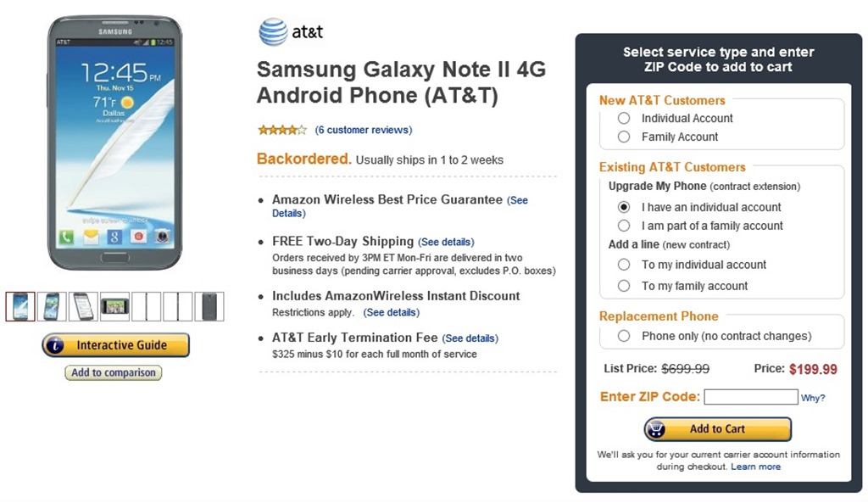Click the star rating icons
Viewport: 868px width, 503px height.
(x=282, y=130)
